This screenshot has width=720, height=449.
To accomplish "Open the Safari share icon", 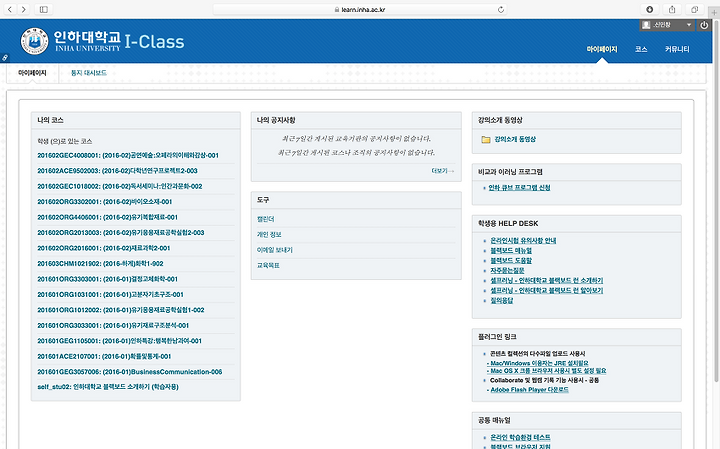I will [x=672, y=9].
